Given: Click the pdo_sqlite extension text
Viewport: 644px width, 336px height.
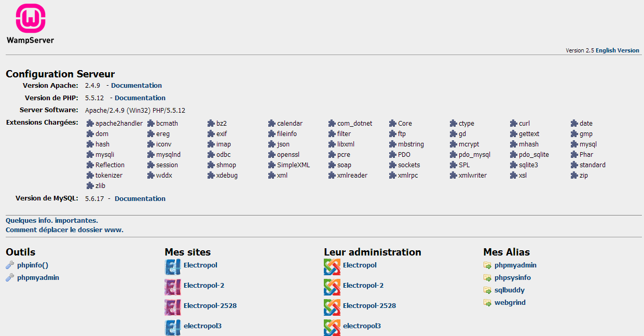Looking at the screenshot, I should (x=534, y=155).
